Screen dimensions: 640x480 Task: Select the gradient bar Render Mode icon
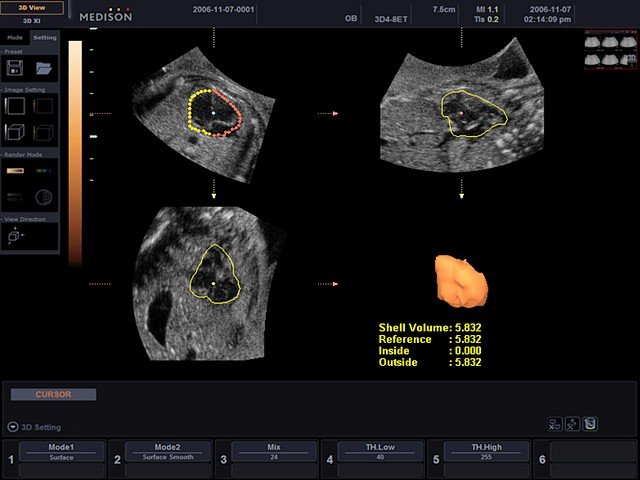[x=15, y=171]
